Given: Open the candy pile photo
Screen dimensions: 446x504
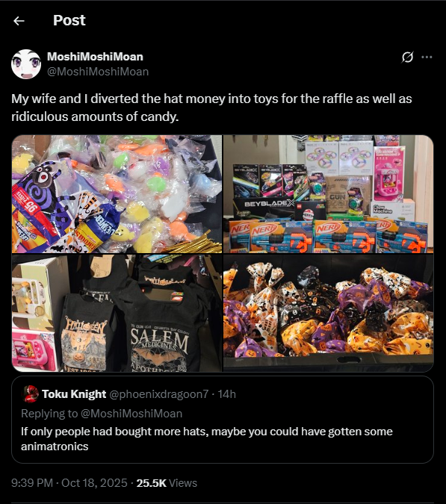Looking at the screenshot, I should (117, 194).
